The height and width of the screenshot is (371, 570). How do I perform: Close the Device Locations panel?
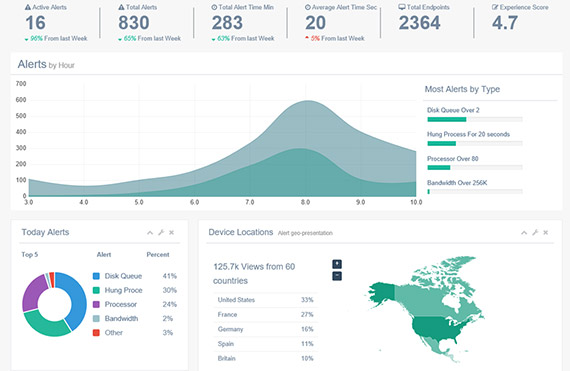546,233
